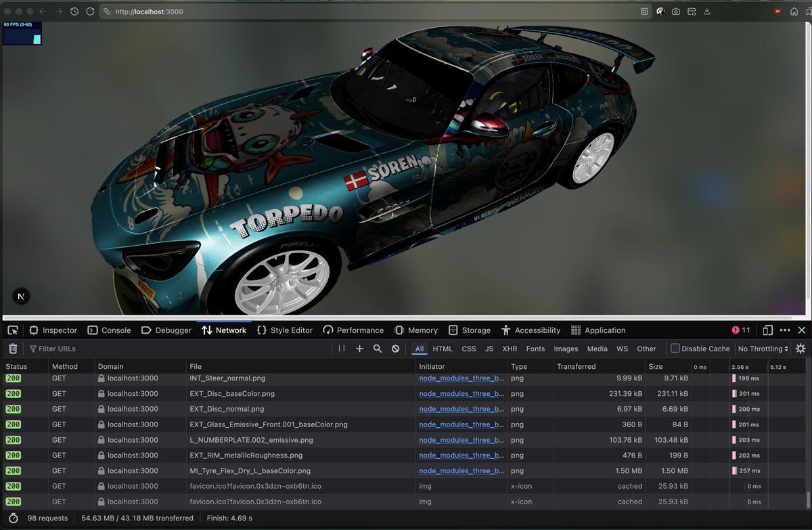
Task: Sort by the Type column header
Action: pos(530,366)
